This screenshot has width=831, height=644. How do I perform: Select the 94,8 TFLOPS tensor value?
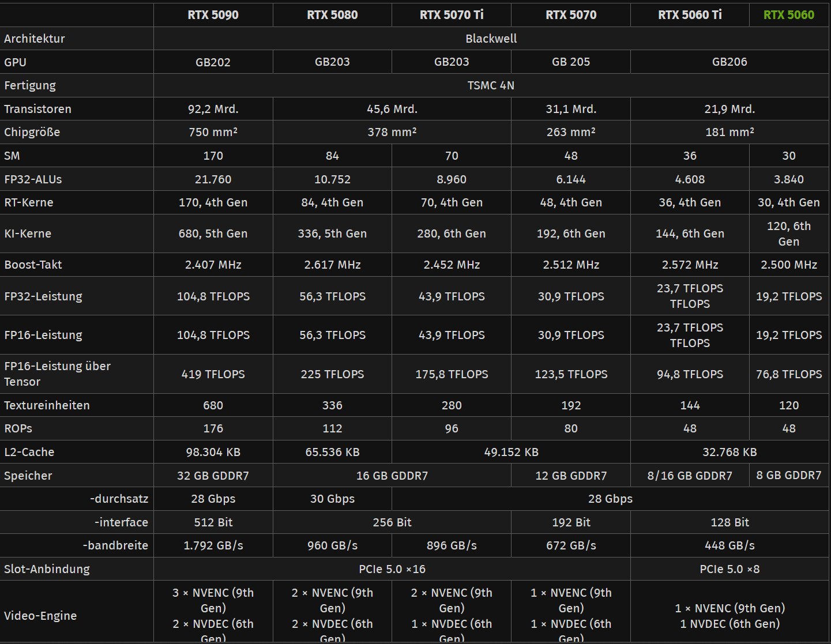coord(690,374)
